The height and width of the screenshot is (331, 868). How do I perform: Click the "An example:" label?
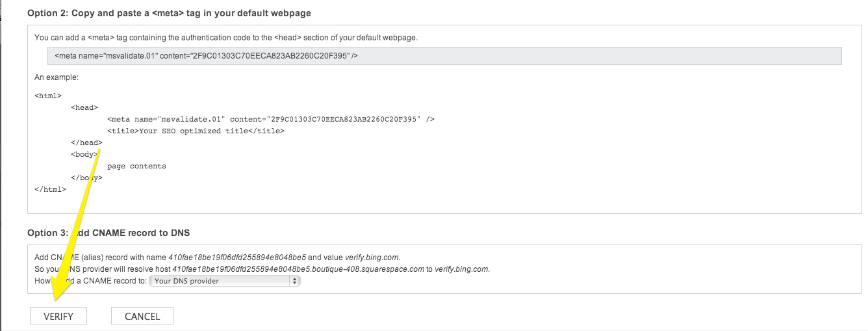click(57, 77)
